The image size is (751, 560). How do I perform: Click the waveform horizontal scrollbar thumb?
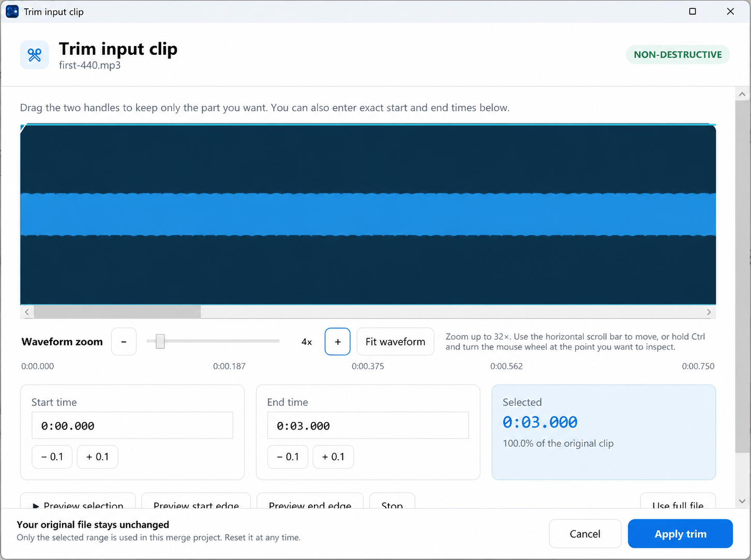[117, 312]
